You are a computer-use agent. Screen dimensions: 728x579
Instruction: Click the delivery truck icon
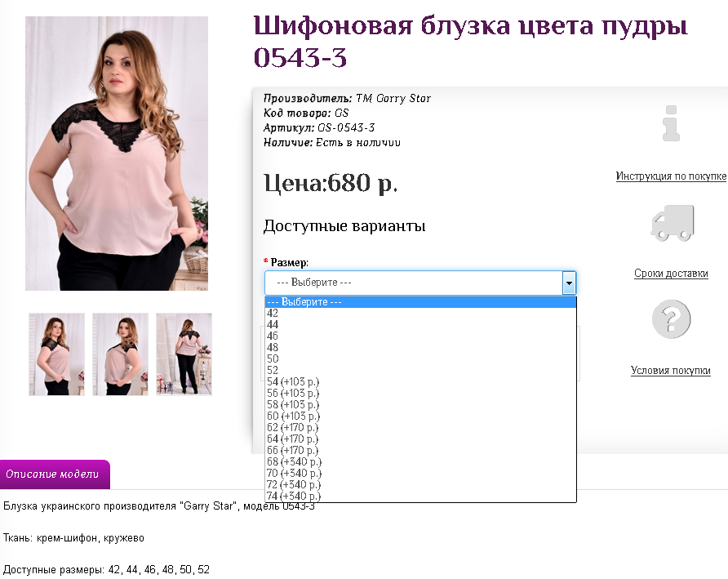tap(673, 223)
